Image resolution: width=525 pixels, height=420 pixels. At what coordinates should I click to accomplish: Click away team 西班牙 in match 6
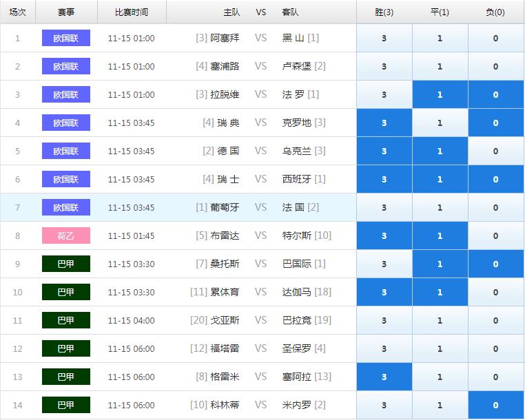pos(297,179)
